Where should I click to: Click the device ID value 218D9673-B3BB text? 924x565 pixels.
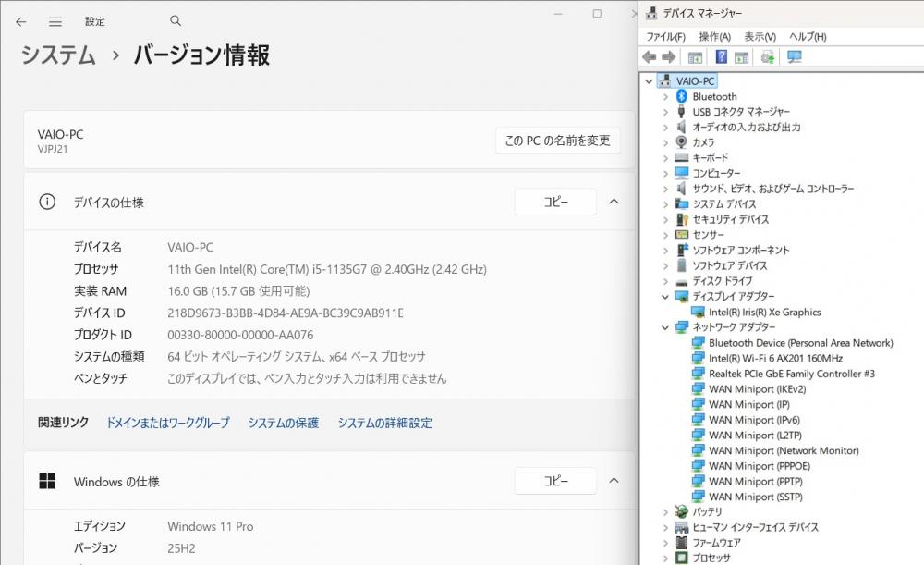click(286, 313)
